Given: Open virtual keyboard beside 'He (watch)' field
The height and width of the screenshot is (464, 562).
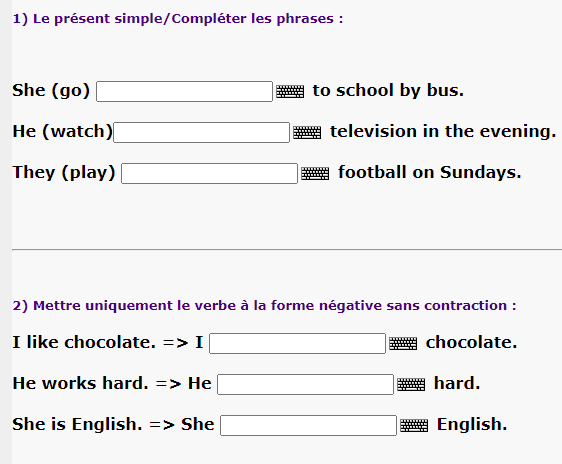Looking at the screenshot, I should click(x=307, y=133).
